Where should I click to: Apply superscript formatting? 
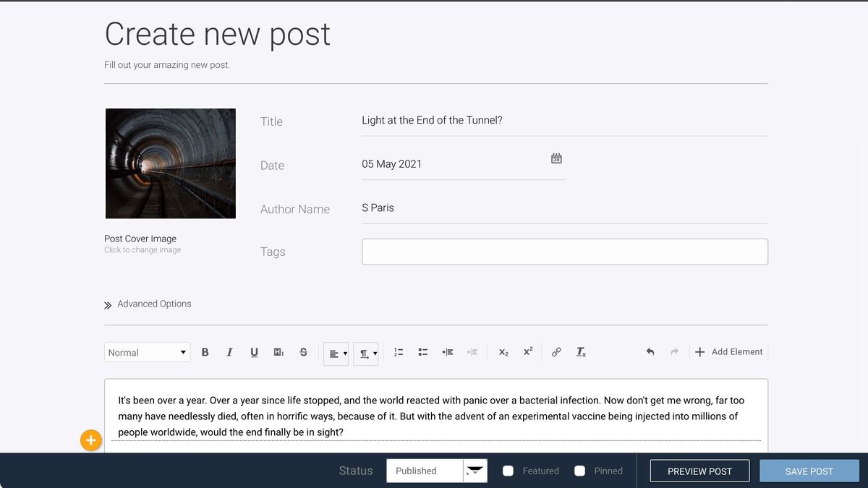(x=527, y=352)
